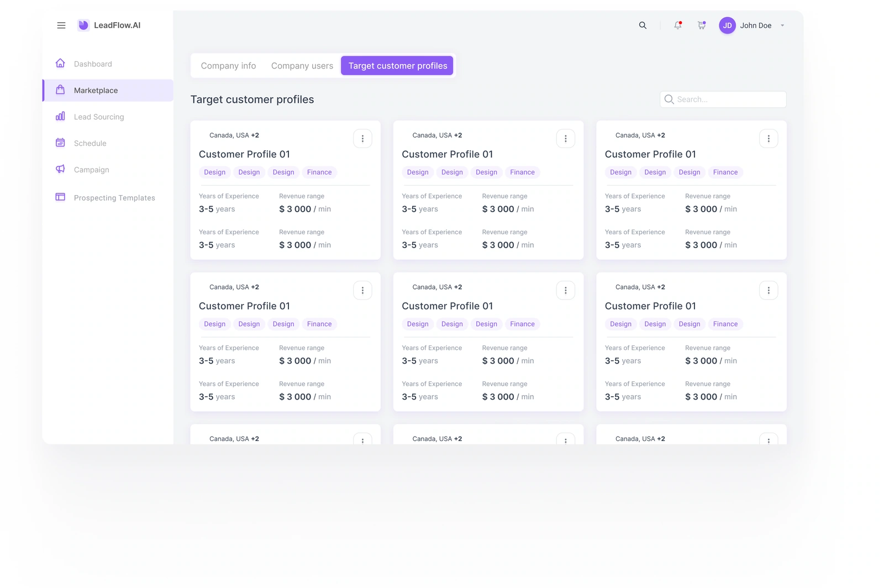884x588 pixels.
Task: Click the header search magnifier icon
Action: coord(643,25)
